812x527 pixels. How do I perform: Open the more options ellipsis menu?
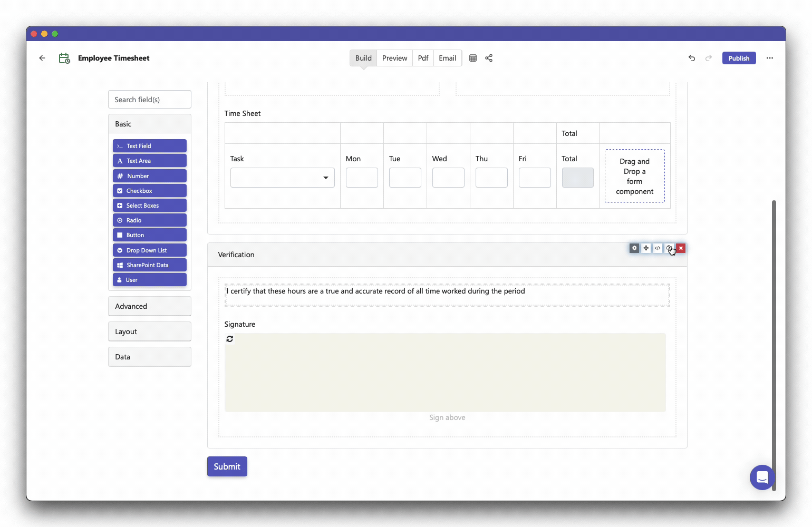[x=770, y=58]
